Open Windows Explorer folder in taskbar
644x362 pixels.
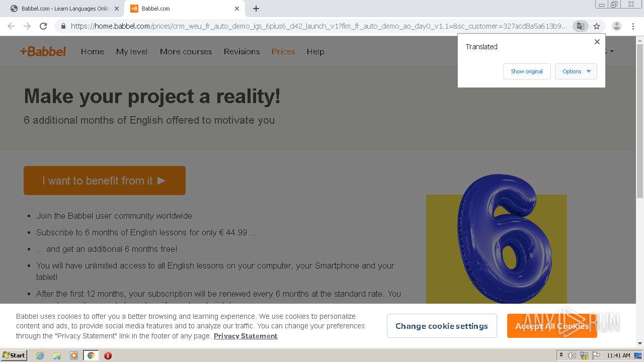click(x=57, y=355)
